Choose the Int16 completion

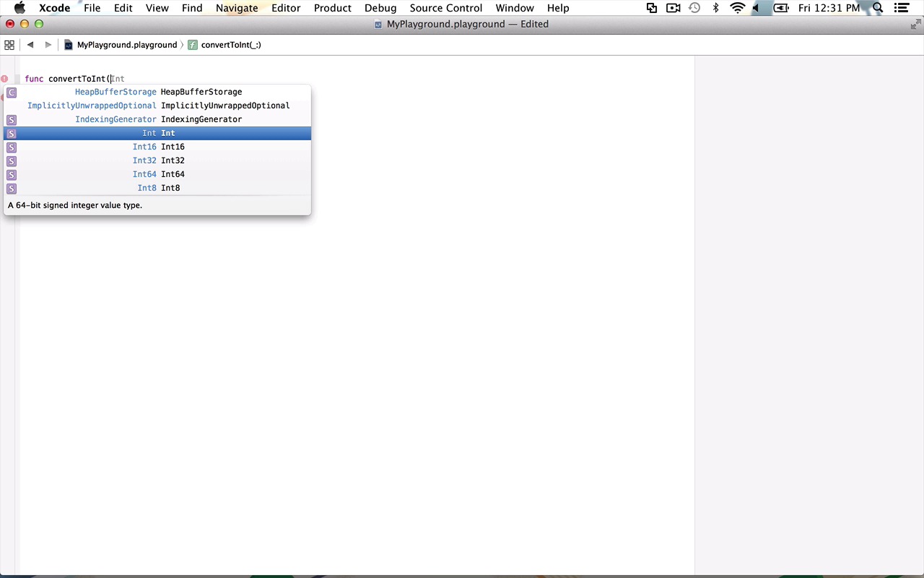[157, 147]
